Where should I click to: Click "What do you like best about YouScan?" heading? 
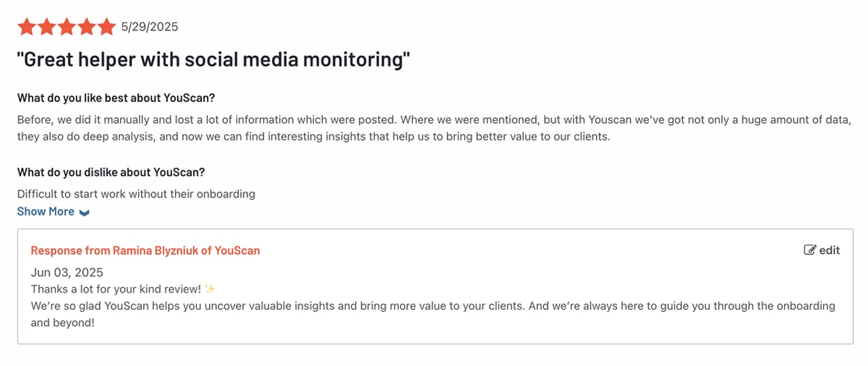click(x=116, y=97)
